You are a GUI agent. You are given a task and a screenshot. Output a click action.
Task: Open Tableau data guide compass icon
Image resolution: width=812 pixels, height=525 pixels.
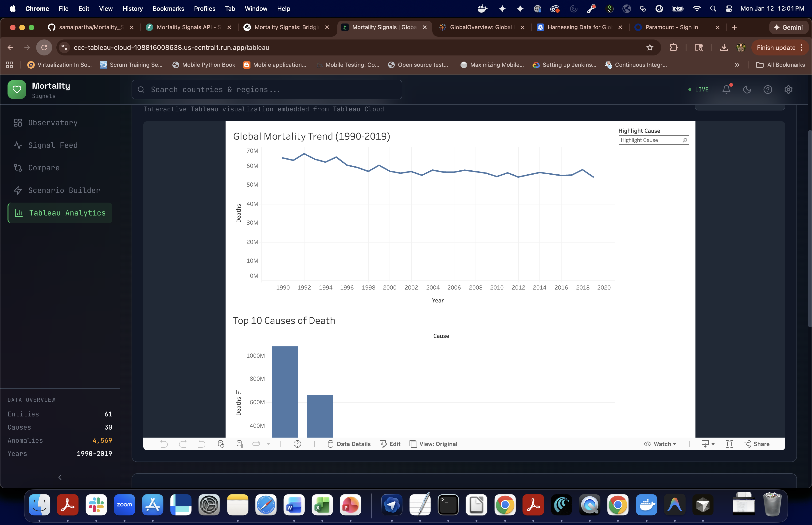297,443
